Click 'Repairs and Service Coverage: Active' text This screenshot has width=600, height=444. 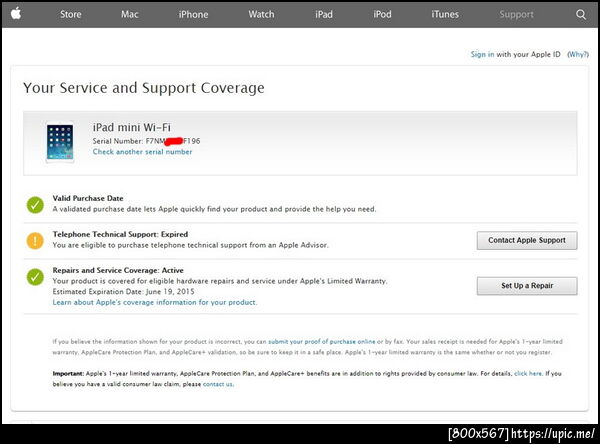click(x=118, y=270)
